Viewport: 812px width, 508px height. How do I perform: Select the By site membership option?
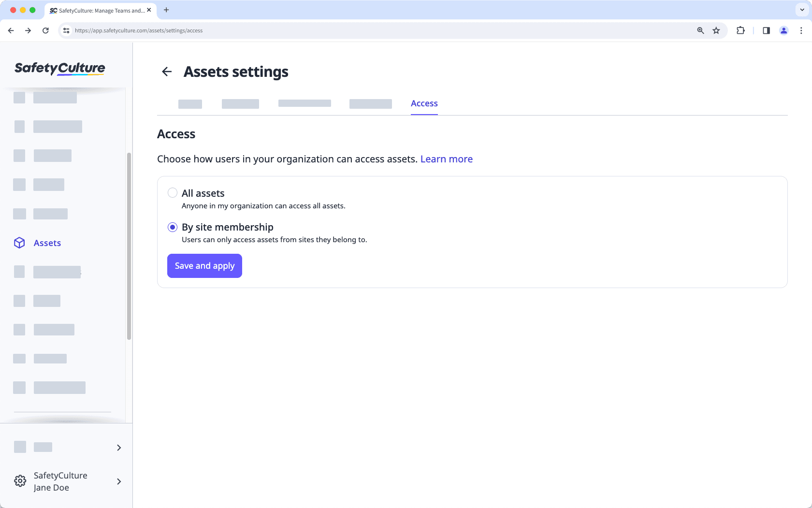click(173, 227)
